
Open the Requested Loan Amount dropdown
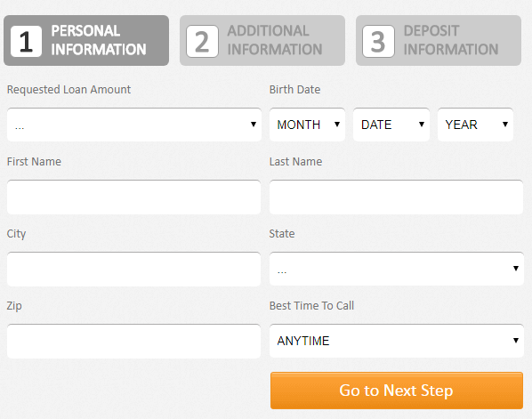click(134, 125)
